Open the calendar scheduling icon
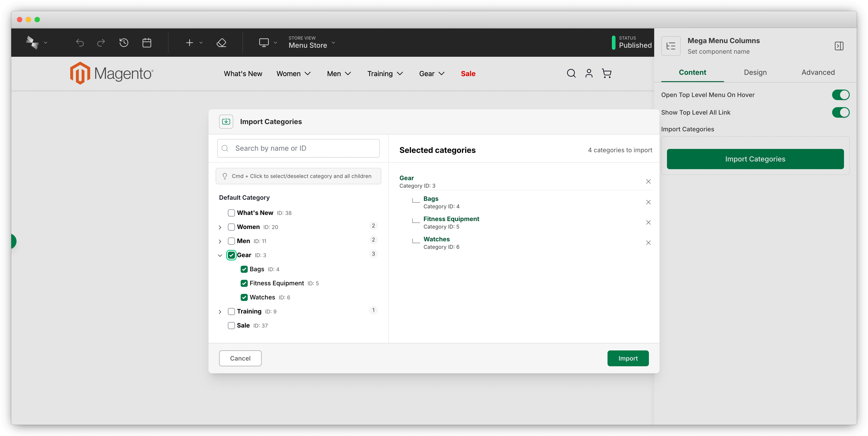This screenshot has width=868, height=436. pyautogui.click(x=147, y=43)
